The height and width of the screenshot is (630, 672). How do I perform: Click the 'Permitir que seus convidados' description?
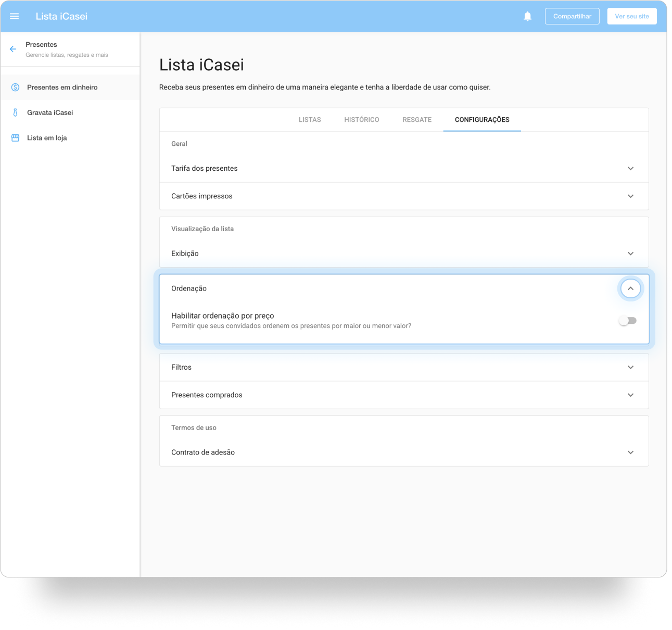tap(291, 326)
